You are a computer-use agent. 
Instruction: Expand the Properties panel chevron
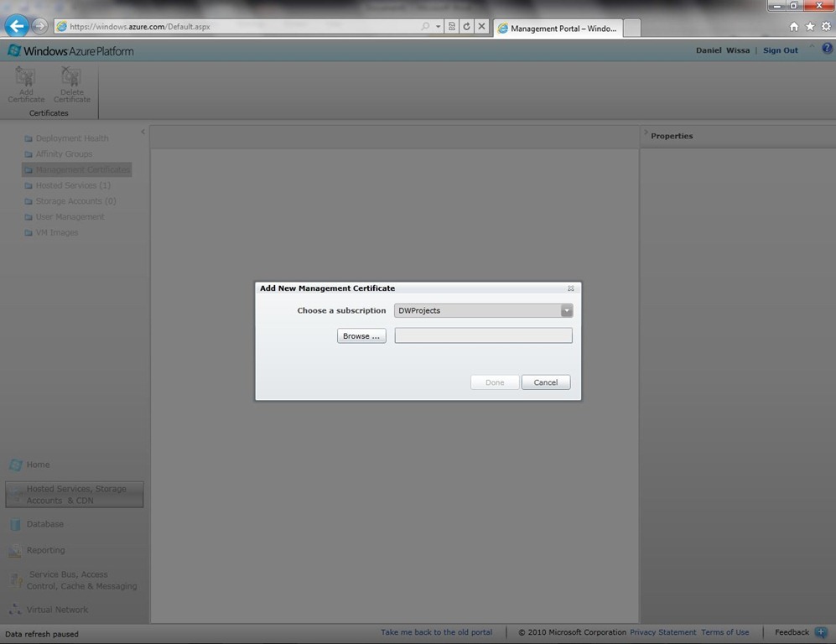646,134
